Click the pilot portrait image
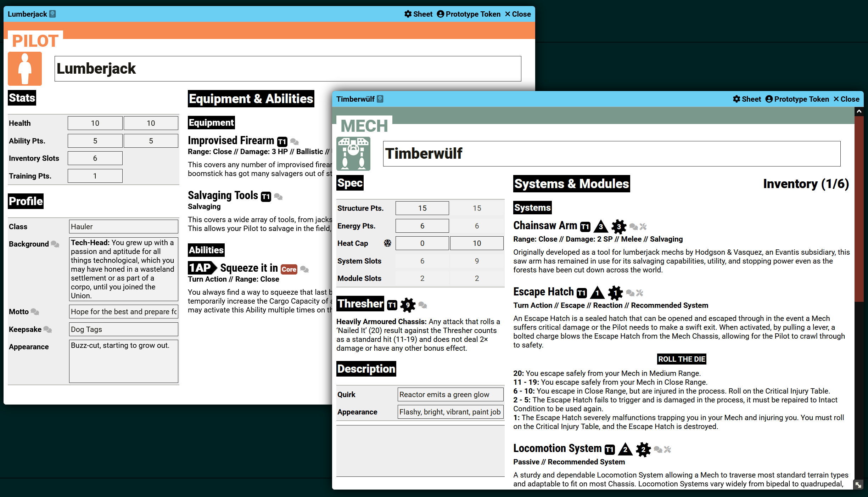The image size is (868, 497). pyautogui.click(x=25, y=69)
